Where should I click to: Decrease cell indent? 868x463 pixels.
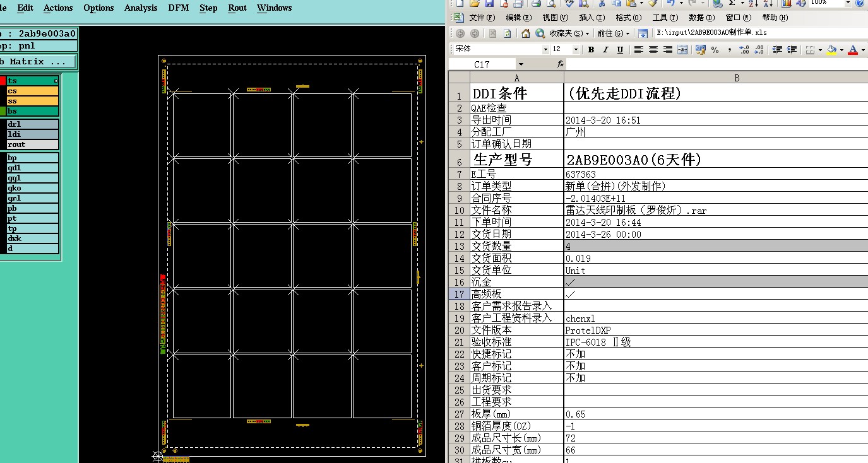[x=778, y=50]
